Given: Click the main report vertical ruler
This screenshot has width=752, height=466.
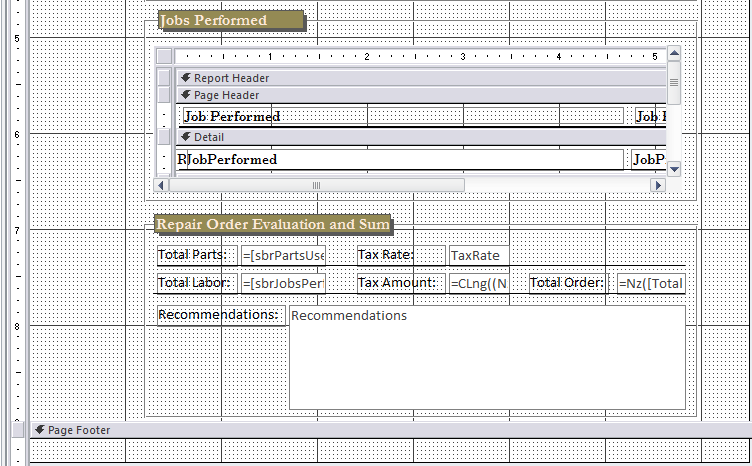Looking at the screenshot, I should pyautogui.click(x=17, y=211).
